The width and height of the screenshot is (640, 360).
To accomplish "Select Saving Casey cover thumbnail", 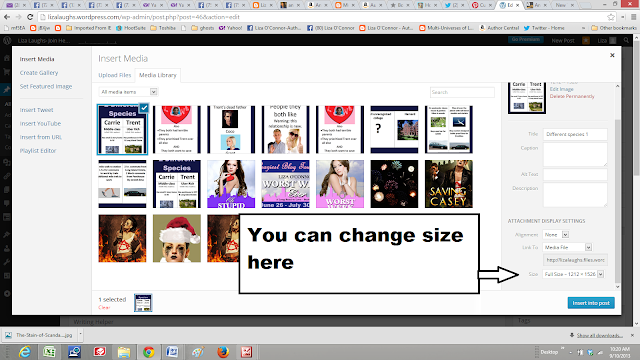I will (x=449, y=184).
